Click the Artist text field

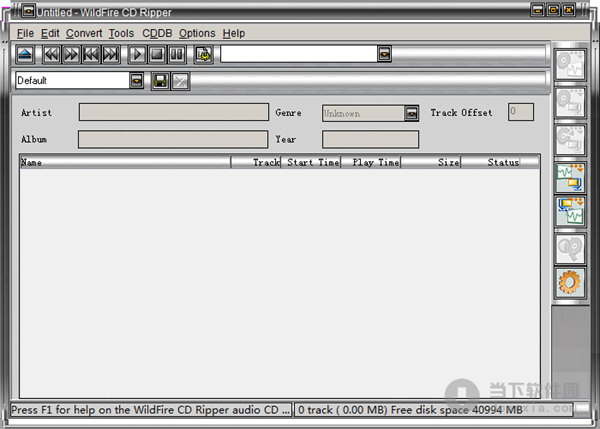click(x=174, y=113)
